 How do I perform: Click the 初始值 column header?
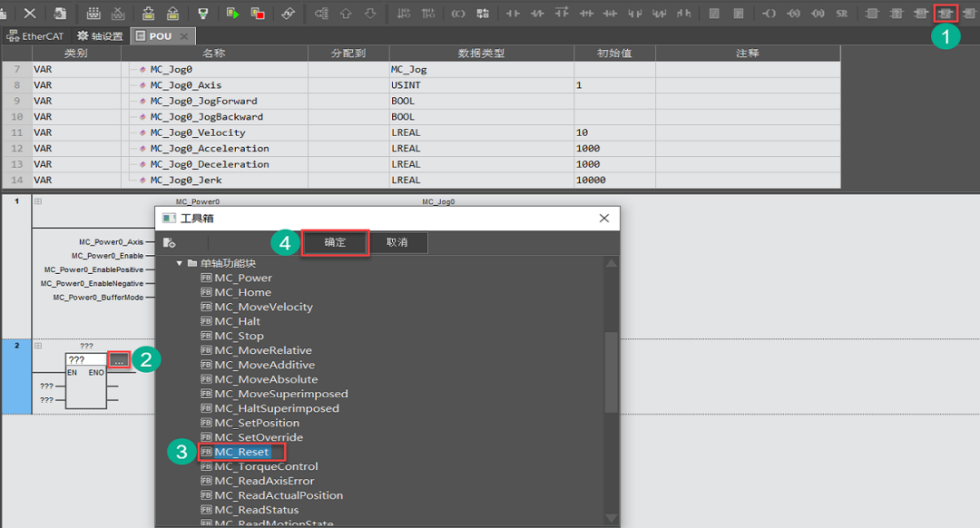coord(614,54)
